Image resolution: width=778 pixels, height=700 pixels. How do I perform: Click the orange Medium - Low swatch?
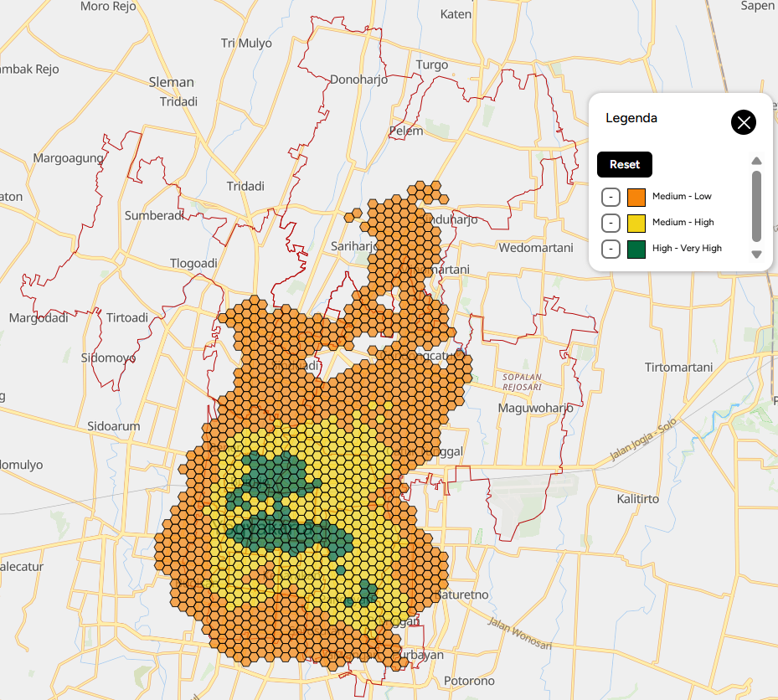click(636, 197)
